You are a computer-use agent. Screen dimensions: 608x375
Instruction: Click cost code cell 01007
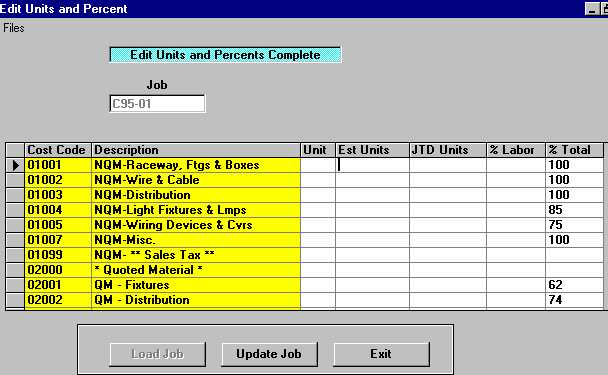[58, 240]
